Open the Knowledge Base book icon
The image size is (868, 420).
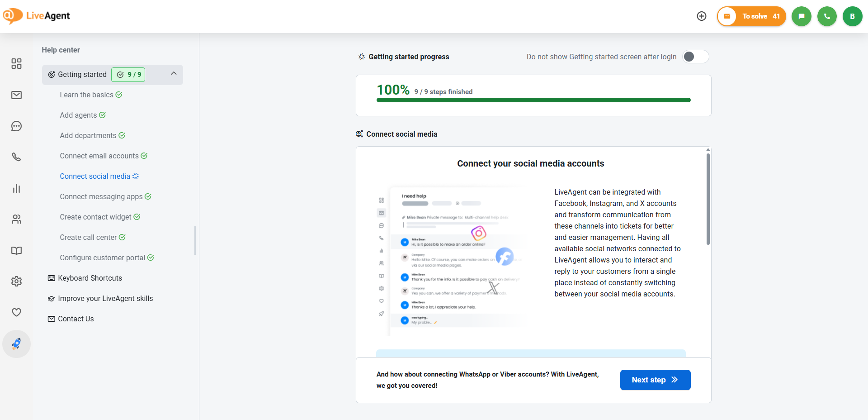click(16, 250)
